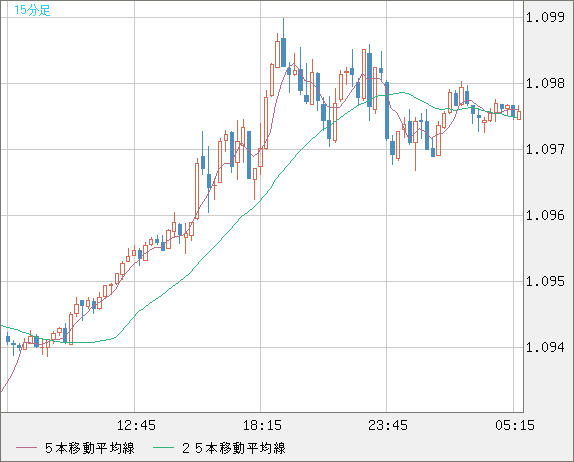This screenshot has width=574, height=462.
Task: Click the 05:15 time axis label
Action: [515, 425]
